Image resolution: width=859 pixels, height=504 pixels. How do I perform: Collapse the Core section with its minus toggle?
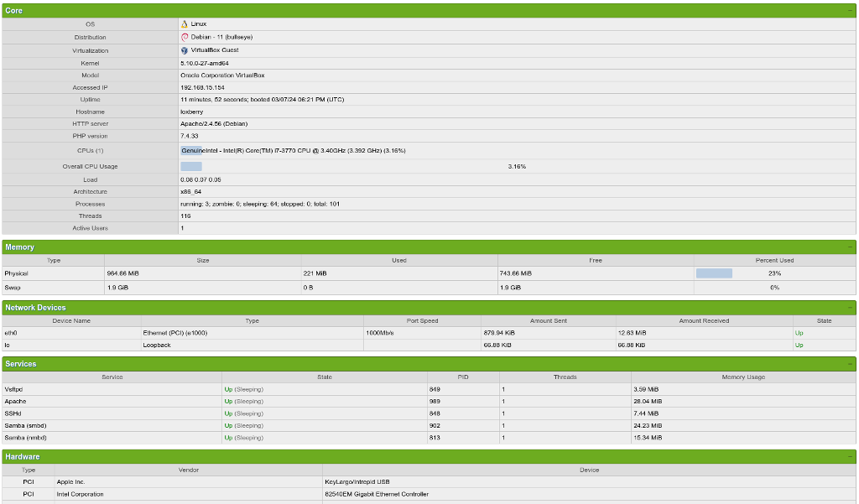click(x=851, y=10)
